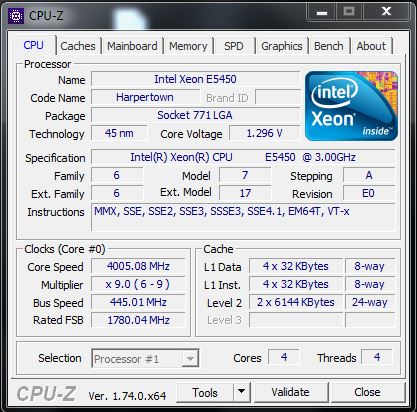417x412 pixels.
Task: Open the Mainboard tab
Action: [132, 46]
